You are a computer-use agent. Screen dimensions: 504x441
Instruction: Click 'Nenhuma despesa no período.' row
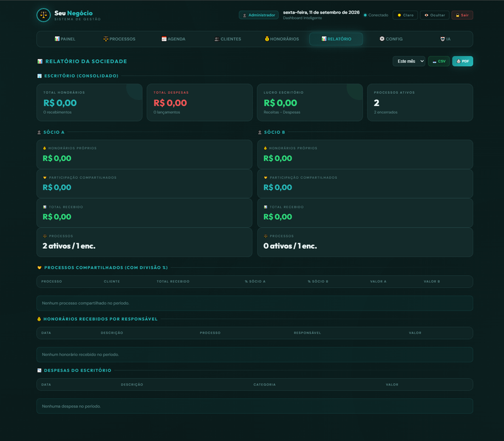coord(255,406)
